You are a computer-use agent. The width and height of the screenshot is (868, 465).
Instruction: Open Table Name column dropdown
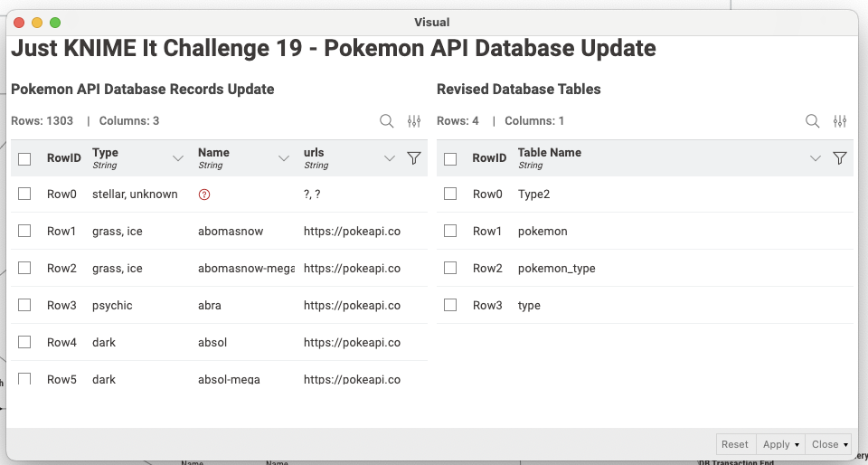pyautogui.click(x=815, y=158)
